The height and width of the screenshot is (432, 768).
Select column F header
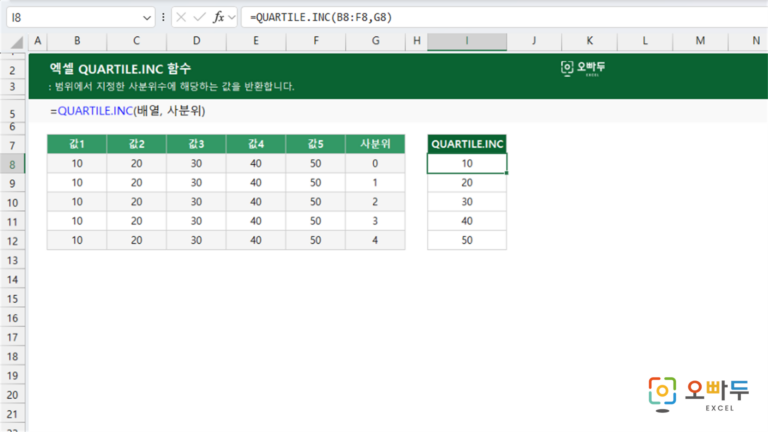tap(316, 41)
